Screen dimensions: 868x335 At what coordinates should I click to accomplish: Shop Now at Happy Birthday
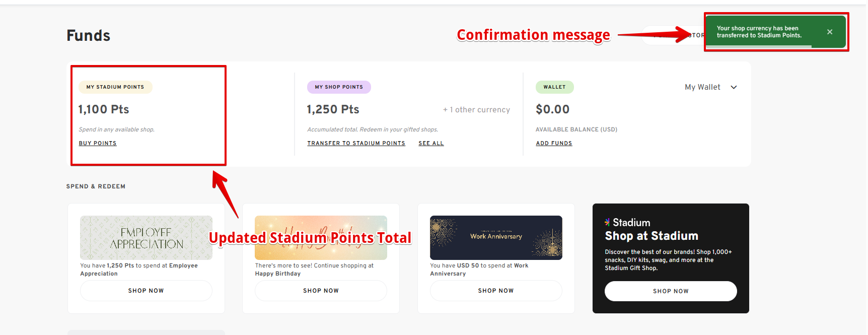click(x=321, y=291)
